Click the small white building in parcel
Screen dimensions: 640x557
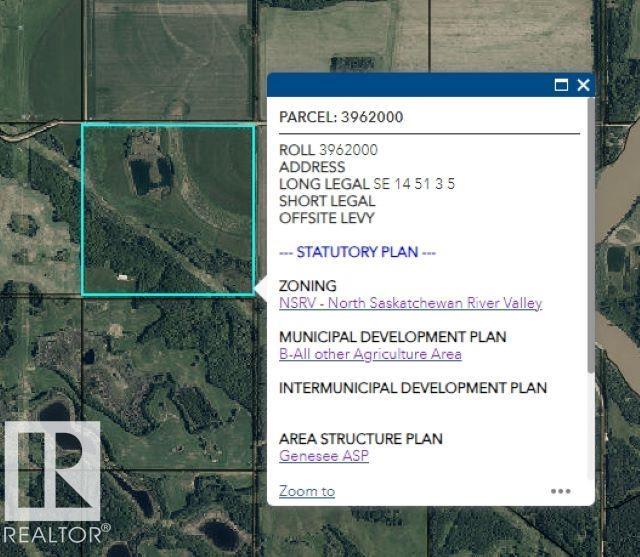point(122,276)
